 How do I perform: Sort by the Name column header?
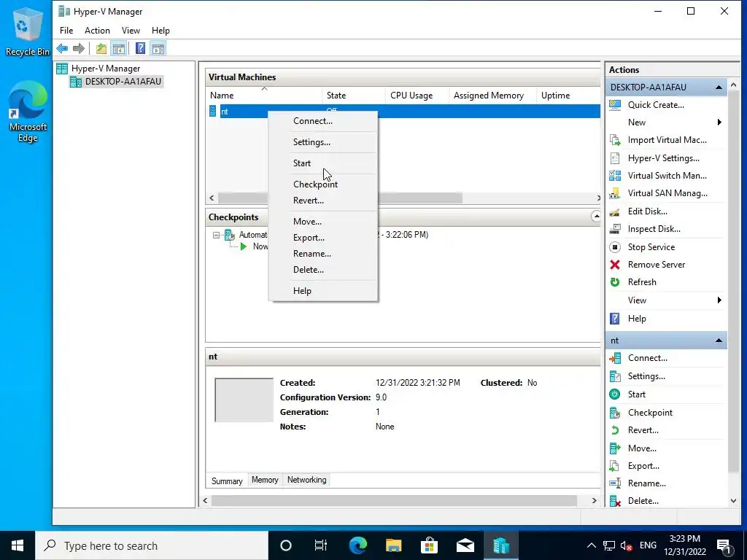(264, 96)
